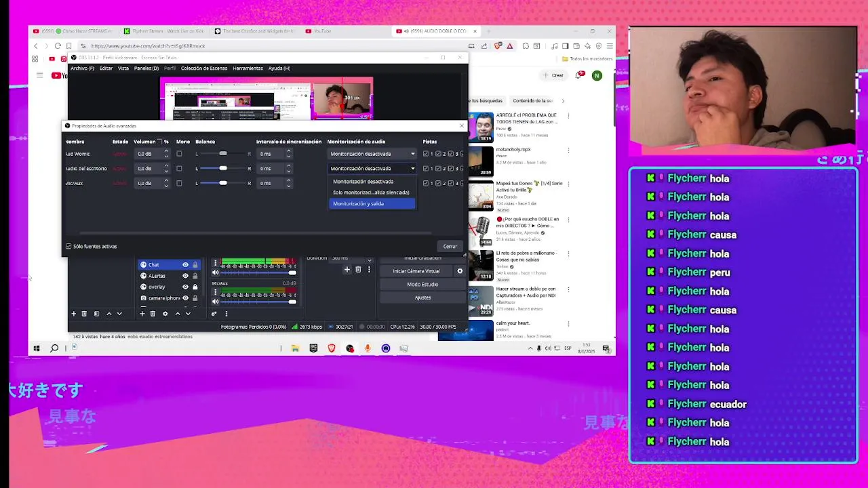This screenshot has height=488, width=868.
Task: Hide the ALertas source with eye icon
Action: point(185,276)
